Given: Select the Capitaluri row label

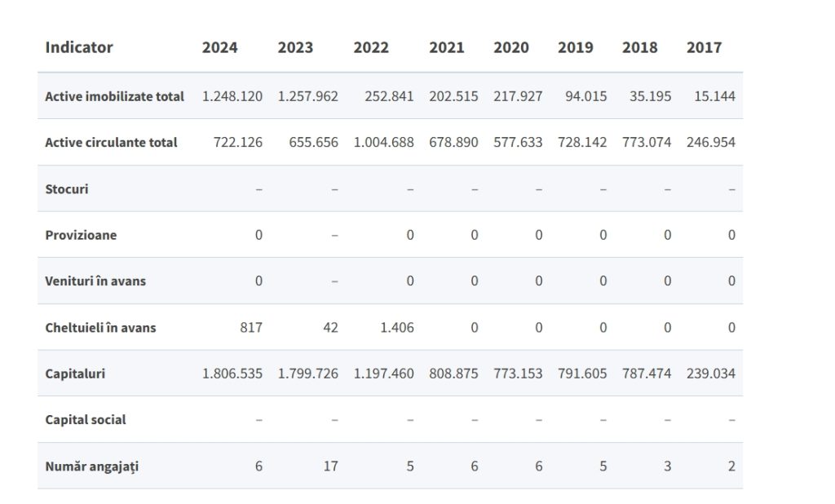Looking at the screenshot, I should pyautogui.click(x=75, y=374).
